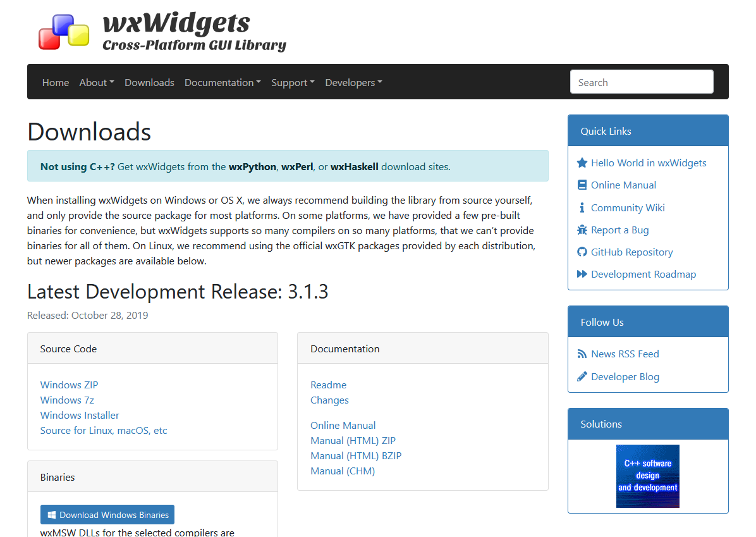Click the C++ software design and development banner

coord(647,476)
